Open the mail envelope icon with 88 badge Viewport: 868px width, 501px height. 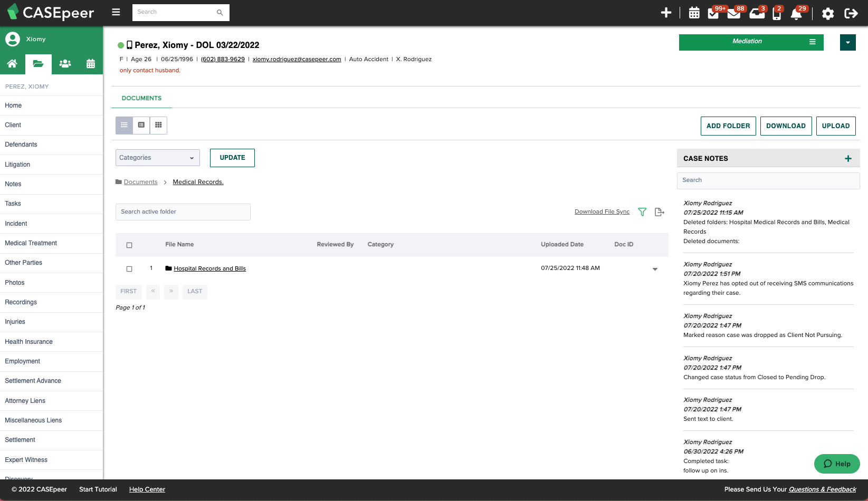[734, 14]
